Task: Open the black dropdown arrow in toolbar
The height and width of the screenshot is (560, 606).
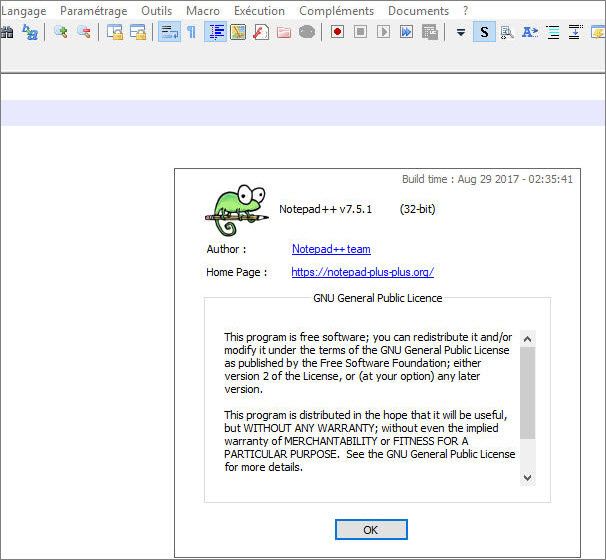Action: pos(461,32)
